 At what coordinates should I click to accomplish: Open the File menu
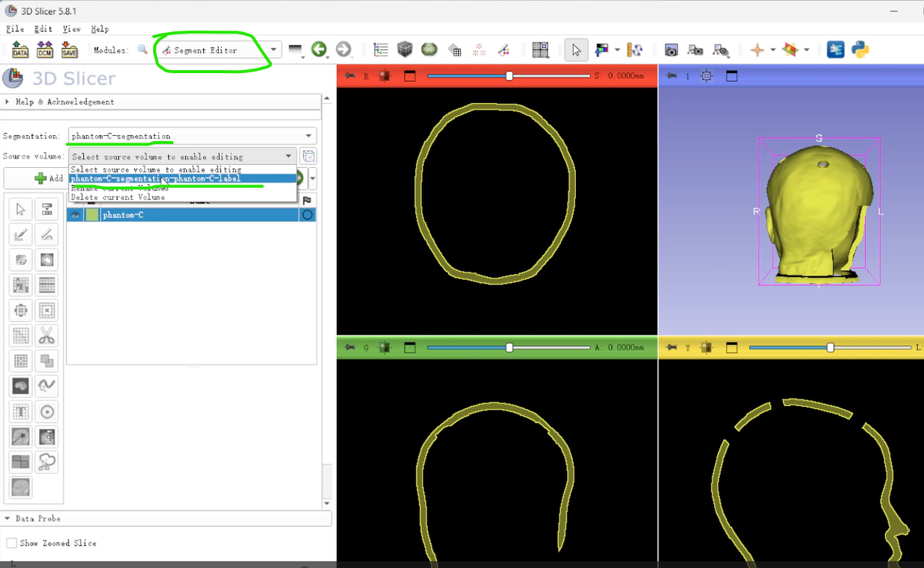[x=15, y=28]
